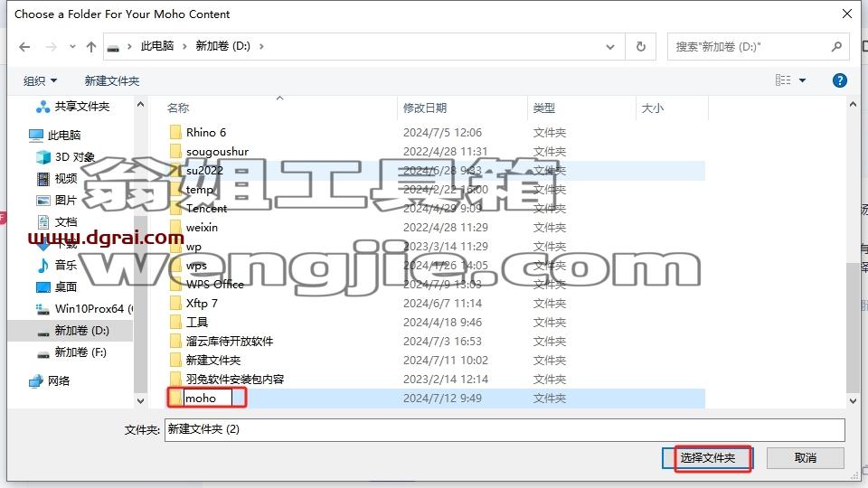Select the Rhino 6 folder icon
The image size is (868, 488).
175,132
